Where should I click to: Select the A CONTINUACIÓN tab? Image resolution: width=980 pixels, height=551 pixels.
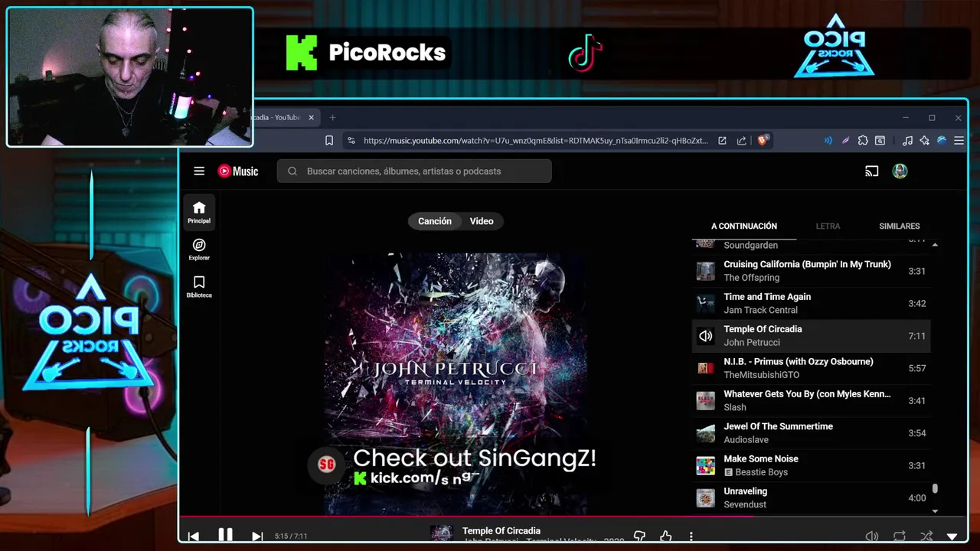744,226
